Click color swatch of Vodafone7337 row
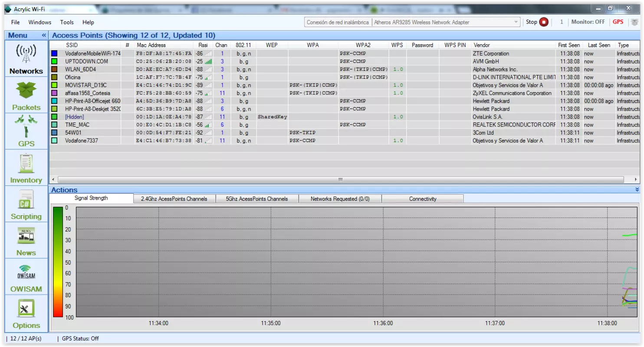The width and height of the screenshot is (644, 347). [54, 141]
